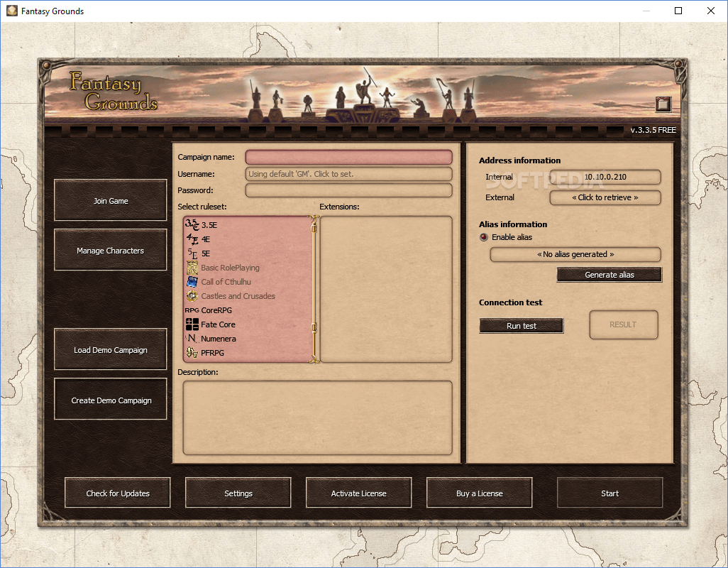Click the Fantasy Grounds title bar app icon
Image resolution: width=728 pixels, height=568 pixels.
[11, 11]
